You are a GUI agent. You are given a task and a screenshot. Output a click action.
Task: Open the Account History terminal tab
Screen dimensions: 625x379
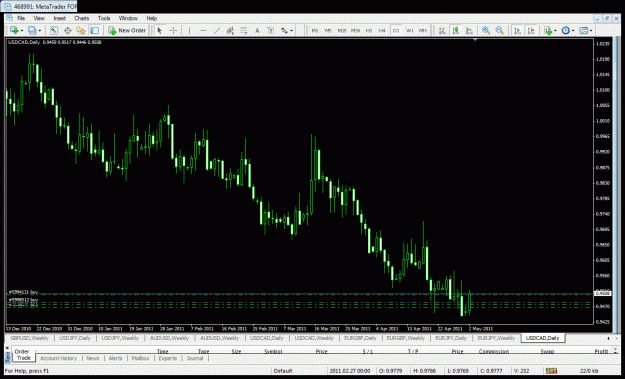59,358
